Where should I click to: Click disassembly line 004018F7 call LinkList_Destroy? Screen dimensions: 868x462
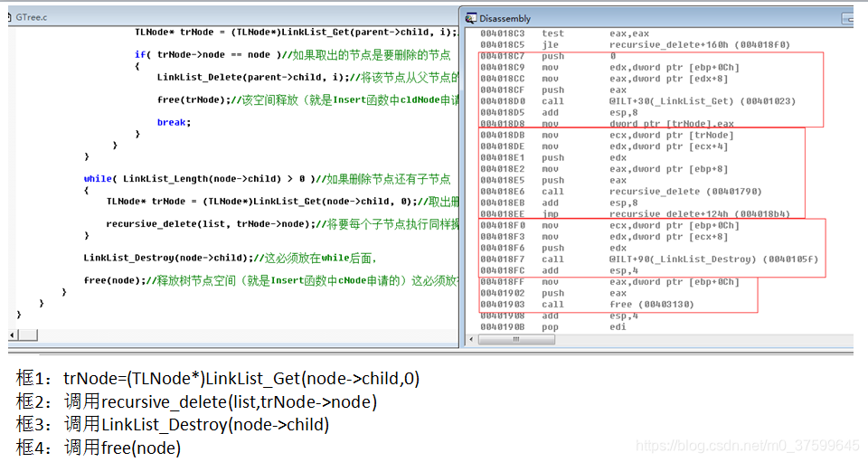click(649, 259)
